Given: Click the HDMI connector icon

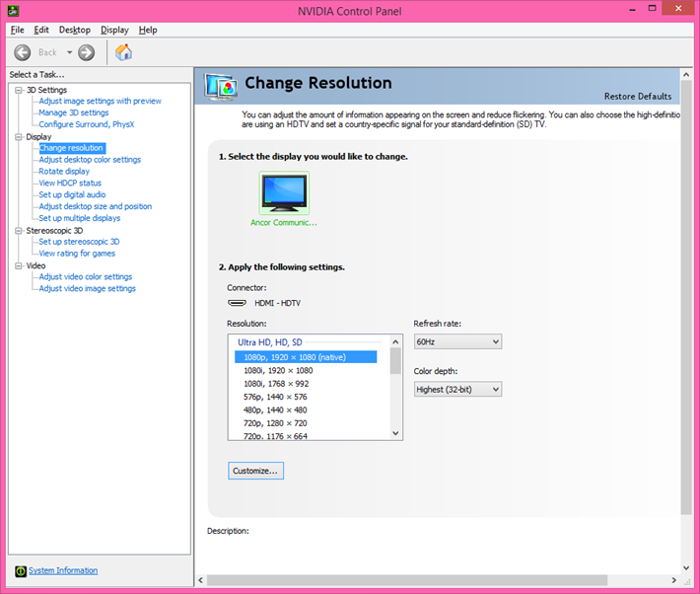Looking at the screenshot, I should click(x=237, y=303).
